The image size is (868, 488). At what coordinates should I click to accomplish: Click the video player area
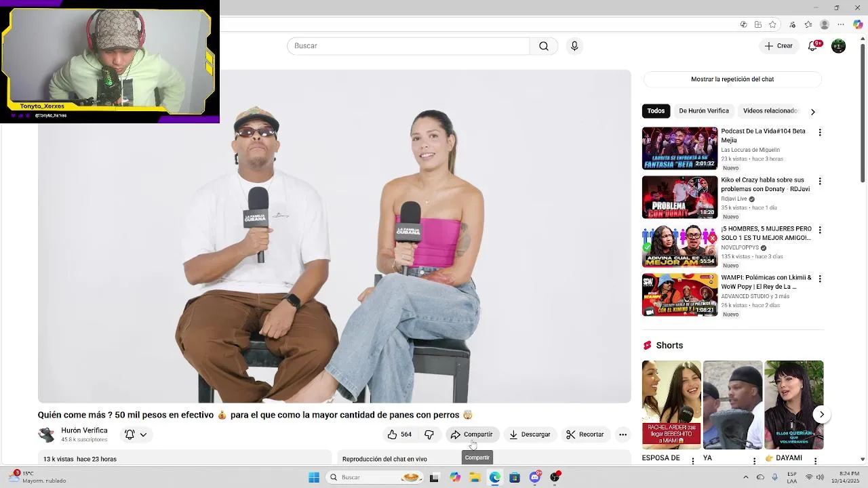[x=334, y=237]
